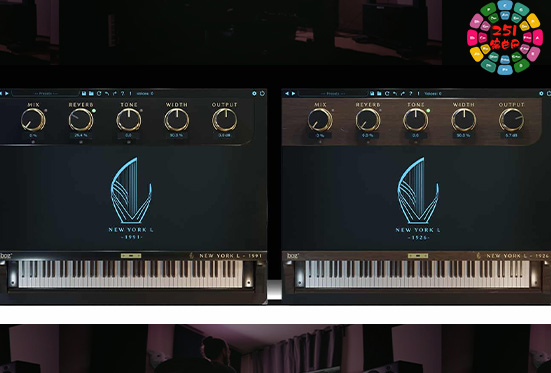This screenshot has width=551, height=373.
Task: Click save preset icon in 1991 plugin
Action: tap(84, 94)
